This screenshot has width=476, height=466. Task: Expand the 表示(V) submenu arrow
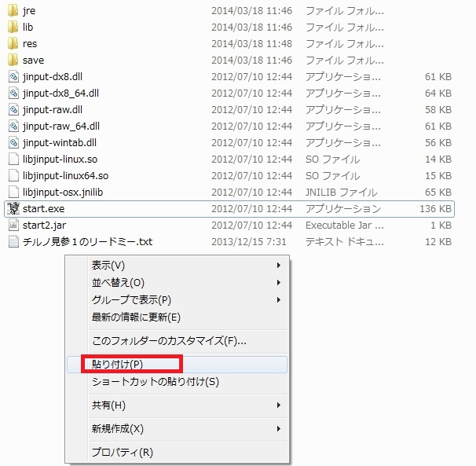click(x=279, y=266)
